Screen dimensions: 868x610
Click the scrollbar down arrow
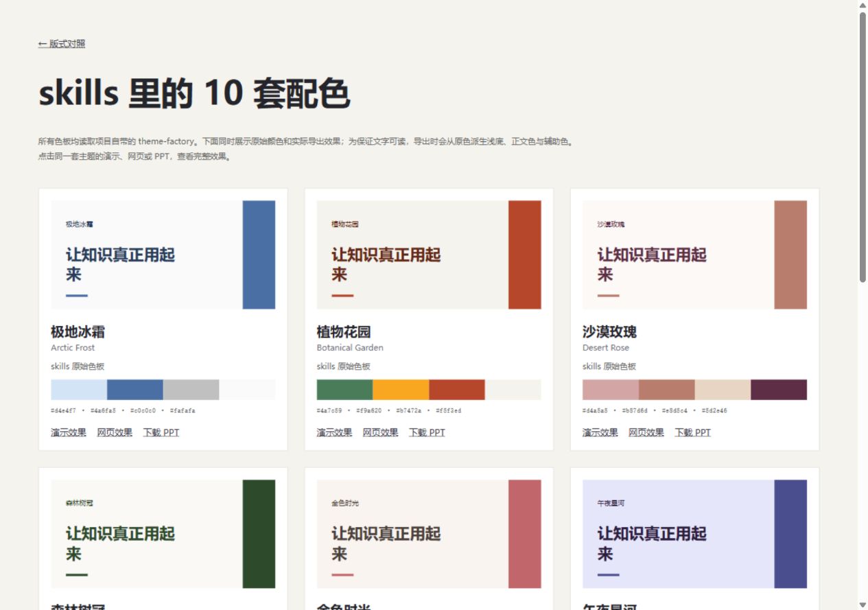point(863,605)
